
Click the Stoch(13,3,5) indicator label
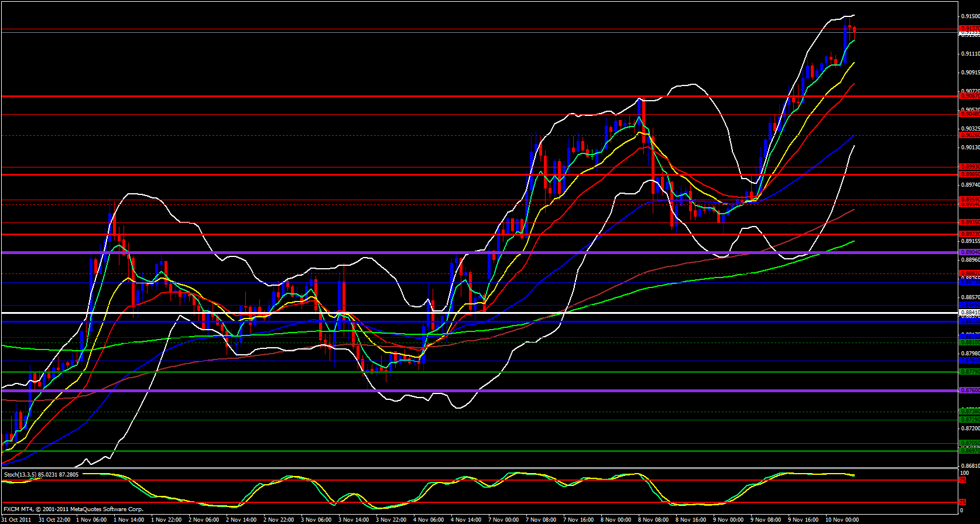pos(41,474)
